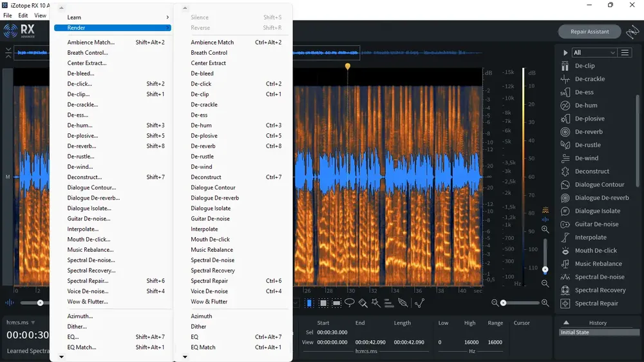Open the File menu
Screen dimensions: 644x362
click(7, 15)
